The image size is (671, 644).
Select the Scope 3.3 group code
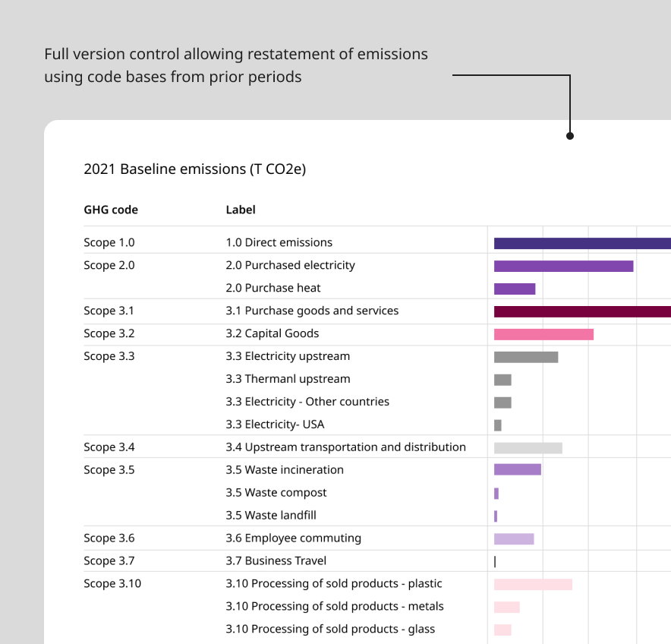coord(109,356)
